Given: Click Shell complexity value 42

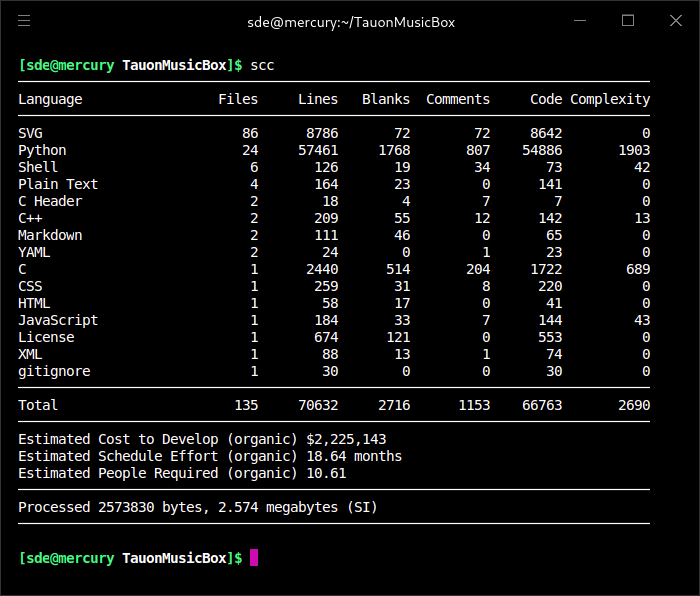Looking at the screenshot, I should coord(642,167).
